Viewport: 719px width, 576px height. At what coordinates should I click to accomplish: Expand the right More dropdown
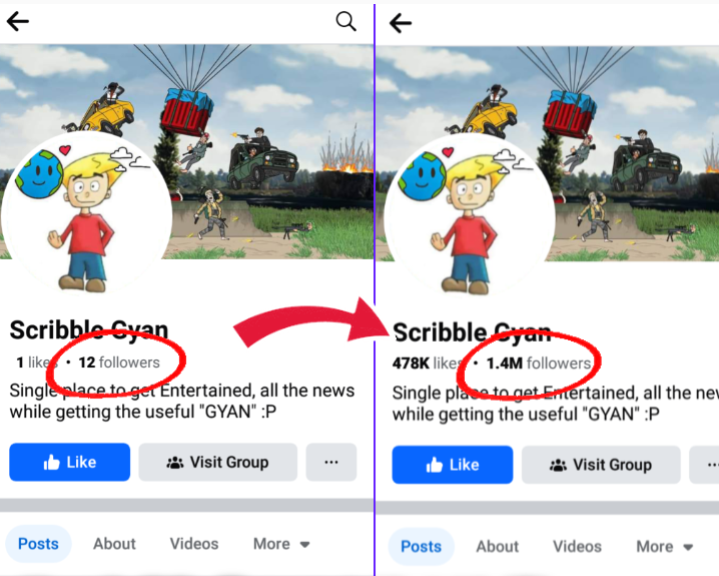664,547
